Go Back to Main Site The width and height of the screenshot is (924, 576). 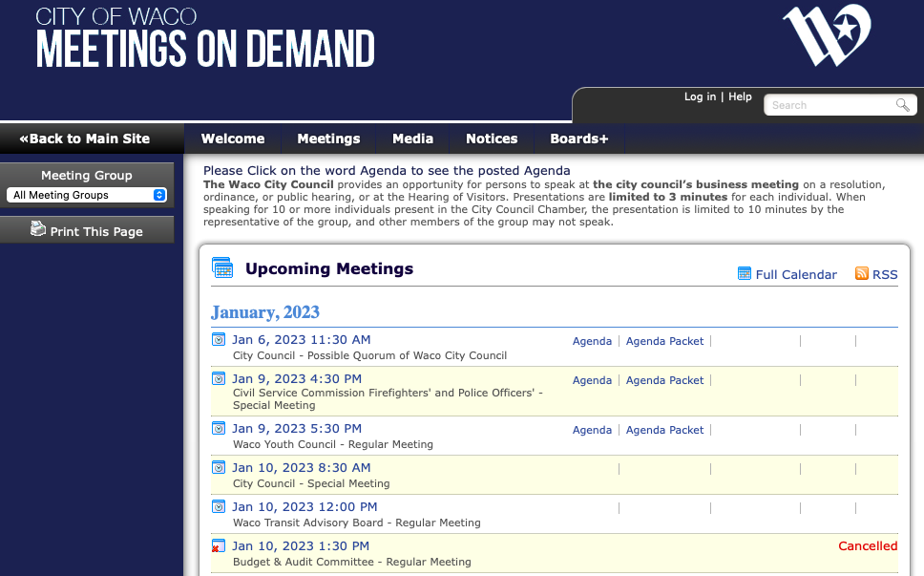(x=84, y=139)
